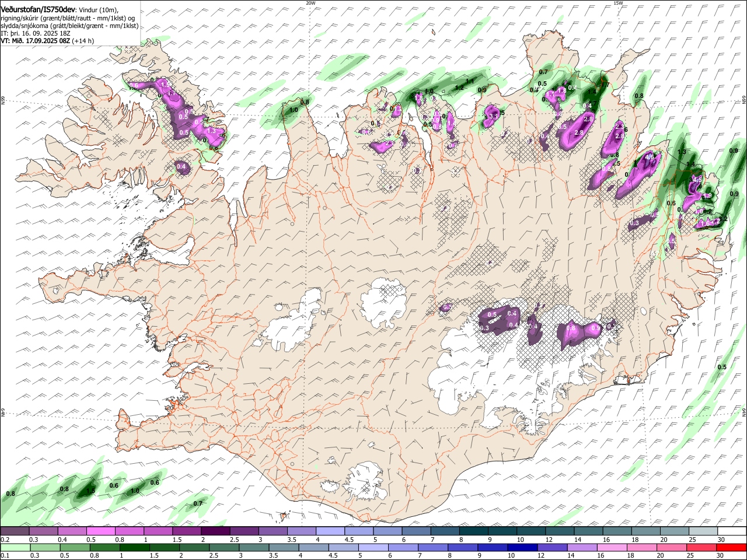Click the 20W longitude label
747x560 pixels.
(x=310, y=3)
